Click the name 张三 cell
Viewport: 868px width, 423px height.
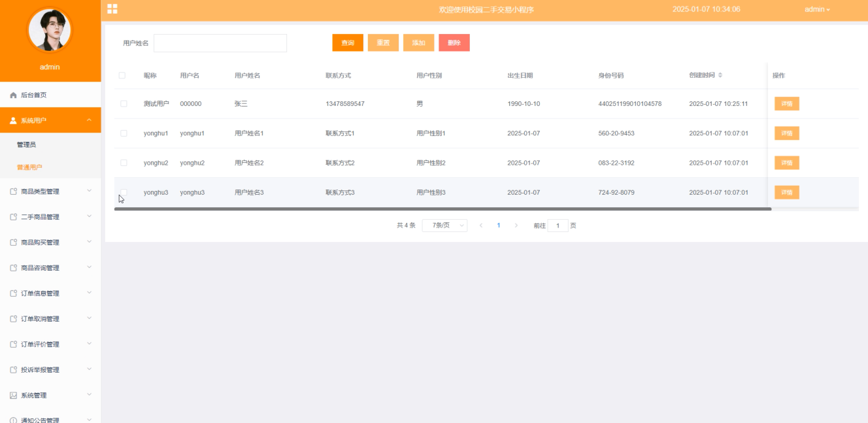(241, 104)
